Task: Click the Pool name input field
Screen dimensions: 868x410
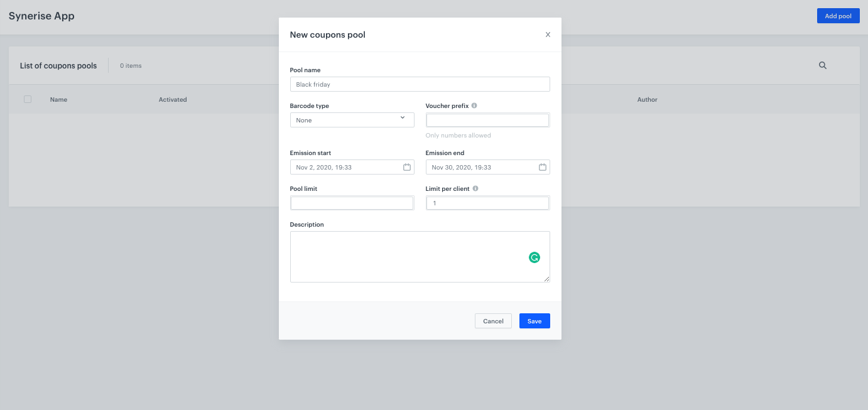Action: pos(420,84)
